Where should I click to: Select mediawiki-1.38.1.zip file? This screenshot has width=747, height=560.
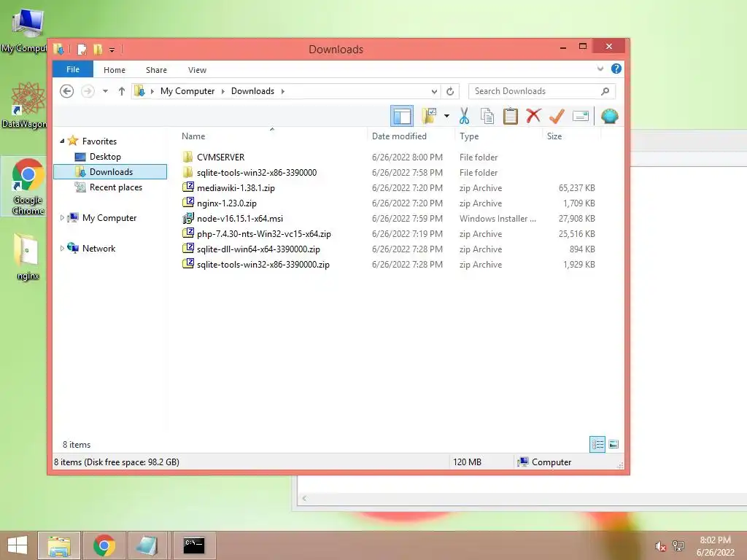click(236, 187)
